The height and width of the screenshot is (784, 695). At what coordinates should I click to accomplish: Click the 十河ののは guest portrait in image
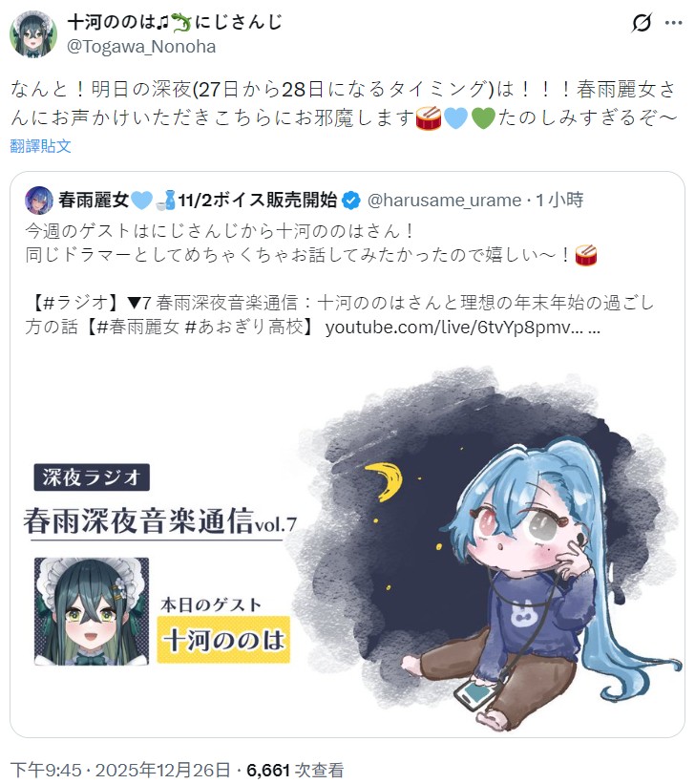point(92,611)
